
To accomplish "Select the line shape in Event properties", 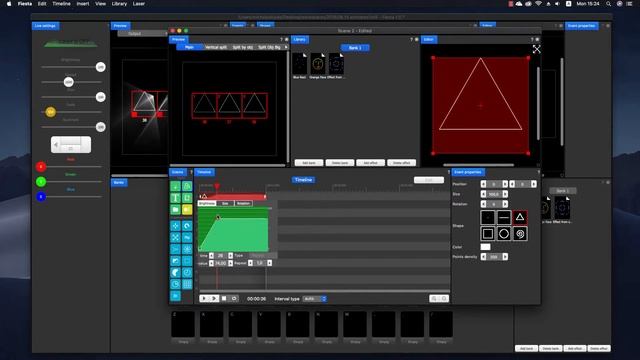I will (x=504, y=218).
